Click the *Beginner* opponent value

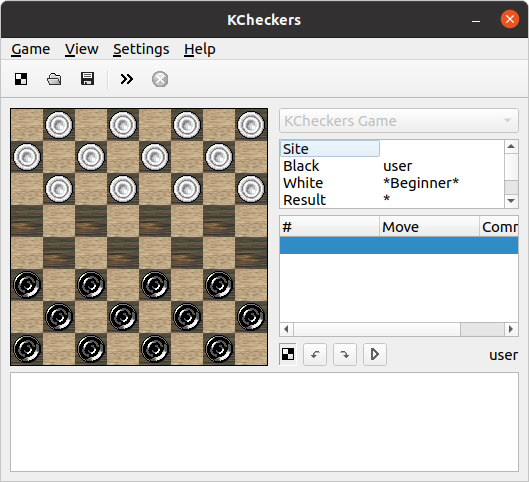click(x=421, y=183)
